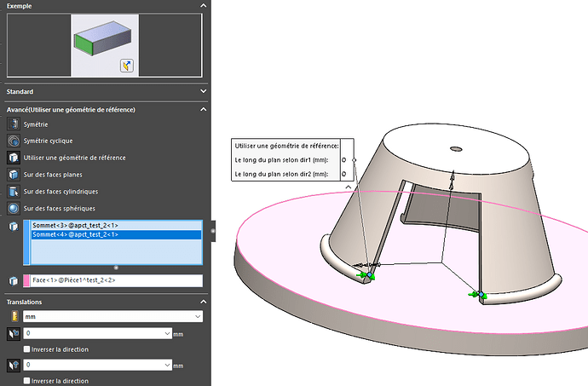Click the direction reference cube icon beside Face<1>
Screen dimensions: 588x386
click(x=14, y=281)
